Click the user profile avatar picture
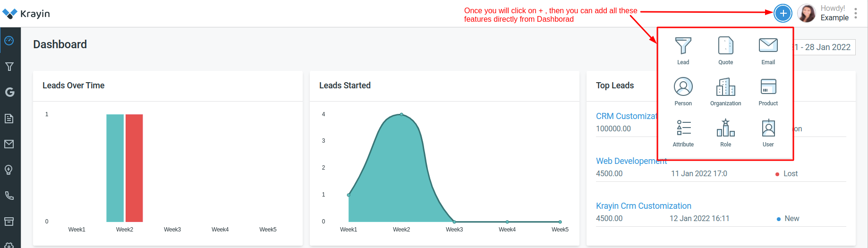 click(807, 13)
